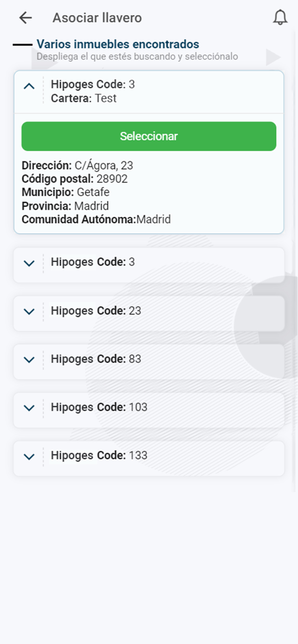This screenshot has height=644, width=298.
Task: Select the "Hipoges Code: 103" label text
Action: (x=99, y=407)
